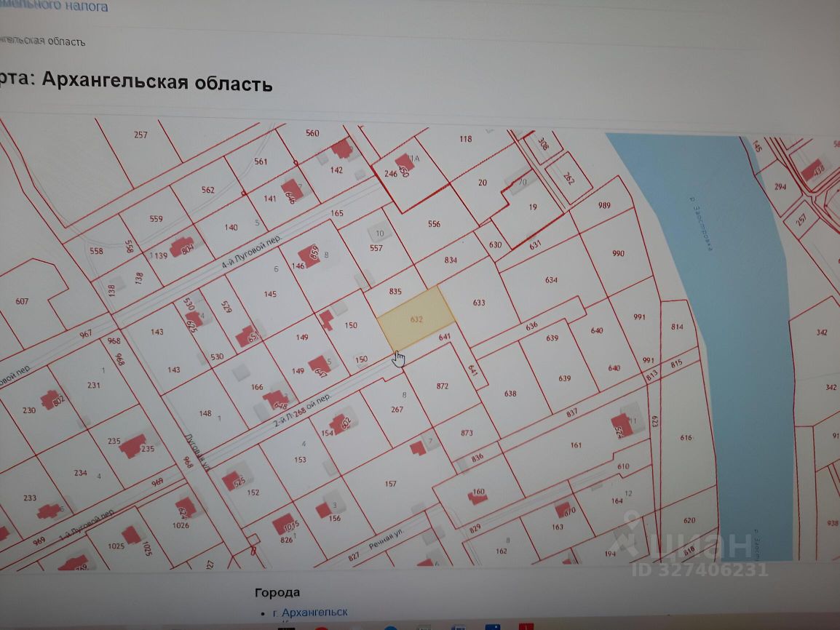Select parcel 560 on the map
Screen dimensions: 840x630
tap(312, 132)
